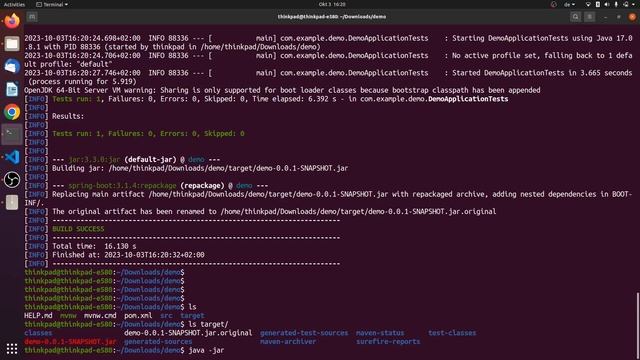
Task: Launch OBS Studio from the dock
Action: point(12,180)
